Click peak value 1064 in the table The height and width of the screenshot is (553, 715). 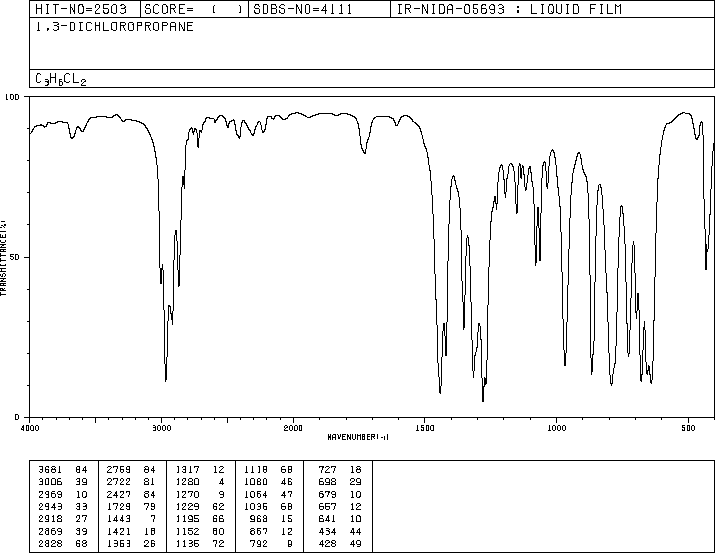tap(255, 494)
